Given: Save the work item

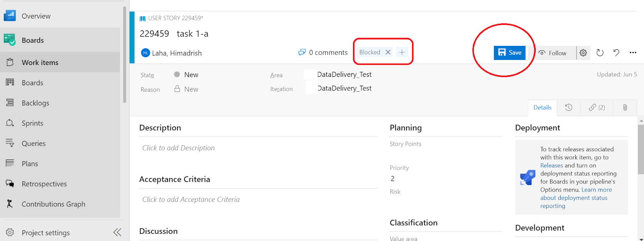Looking at the screenshot, I should (510, 53).
